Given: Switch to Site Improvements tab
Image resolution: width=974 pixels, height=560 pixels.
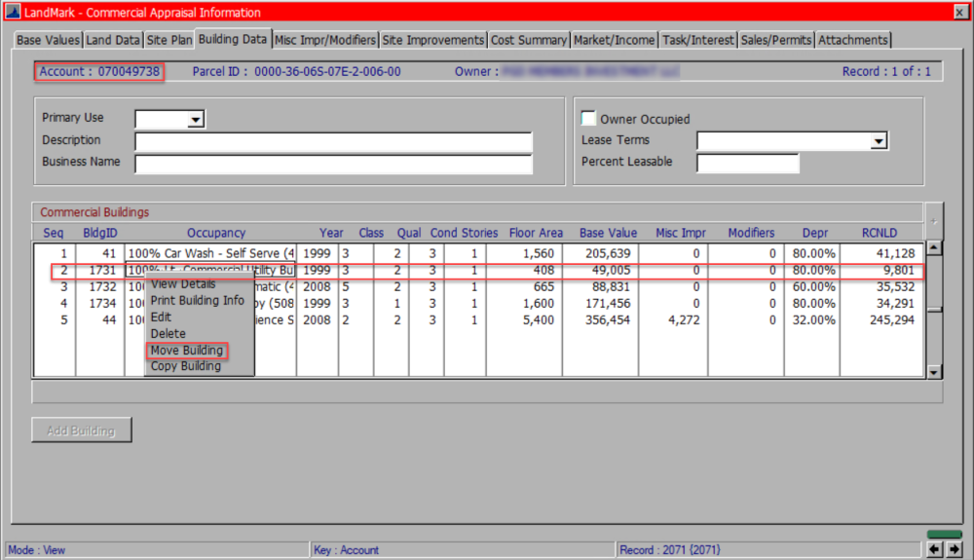Looking at the screenshot, I should coord(433,40).
